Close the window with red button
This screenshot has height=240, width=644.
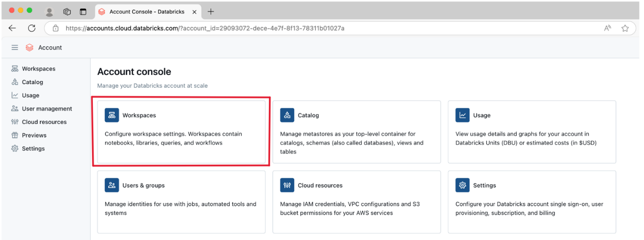tap(12, 10)
